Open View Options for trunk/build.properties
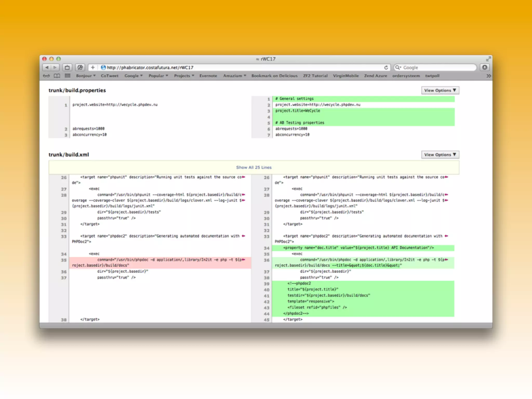Screen dimensions: 532x399 pyautogui.click(x=440, y=90)
